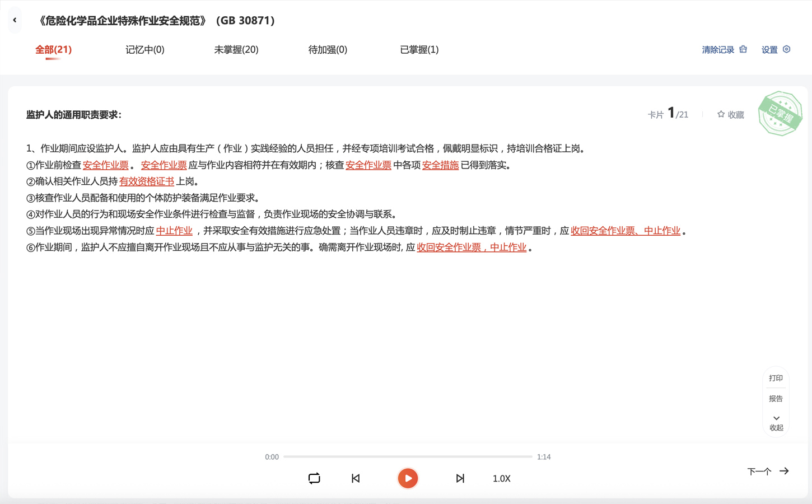Click the 报告 report button
Viewport: 812px width, 504px height.
pos(776,399)
